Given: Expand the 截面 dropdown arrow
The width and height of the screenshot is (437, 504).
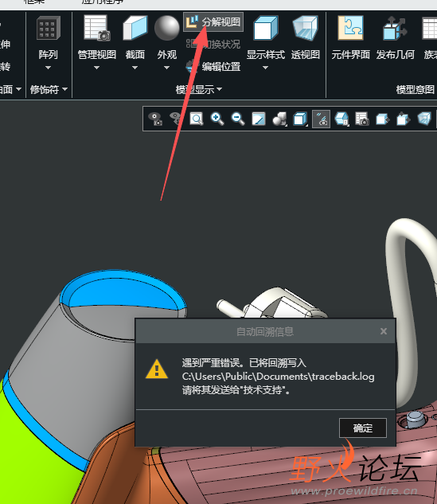Looking at the screenshot, I should [x=135, y=68].
